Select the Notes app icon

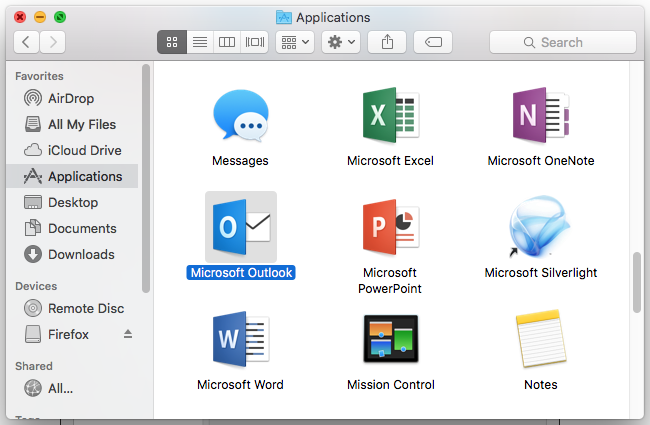(541, 339)
